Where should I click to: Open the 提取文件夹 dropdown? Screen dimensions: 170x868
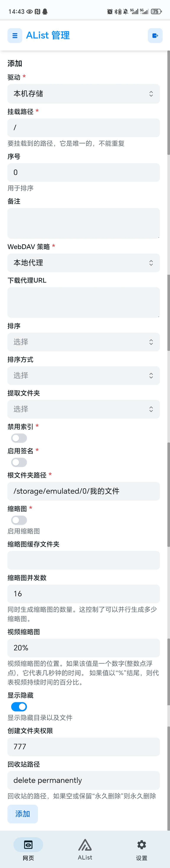[84, 409]
